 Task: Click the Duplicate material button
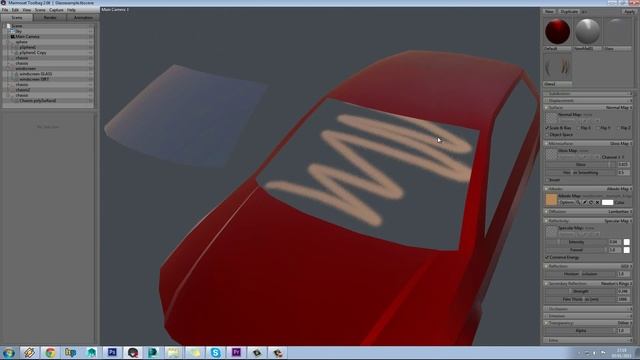(569, 12)
